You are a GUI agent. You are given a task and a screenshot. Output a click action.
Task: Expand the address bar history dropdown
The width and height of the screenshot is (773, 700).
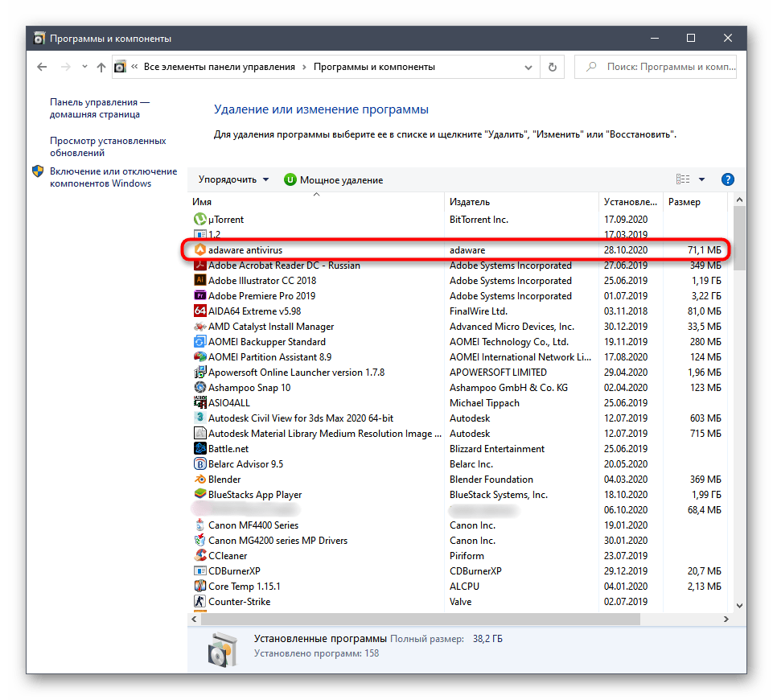528,67
